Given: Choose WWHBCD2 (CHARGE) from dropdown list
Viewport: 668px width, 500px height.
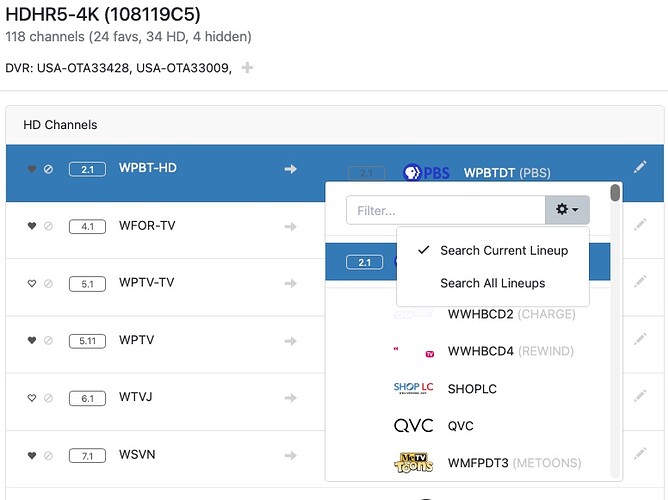Looking at the screenshot, I should pyautogui.click(x=511, y=315).
